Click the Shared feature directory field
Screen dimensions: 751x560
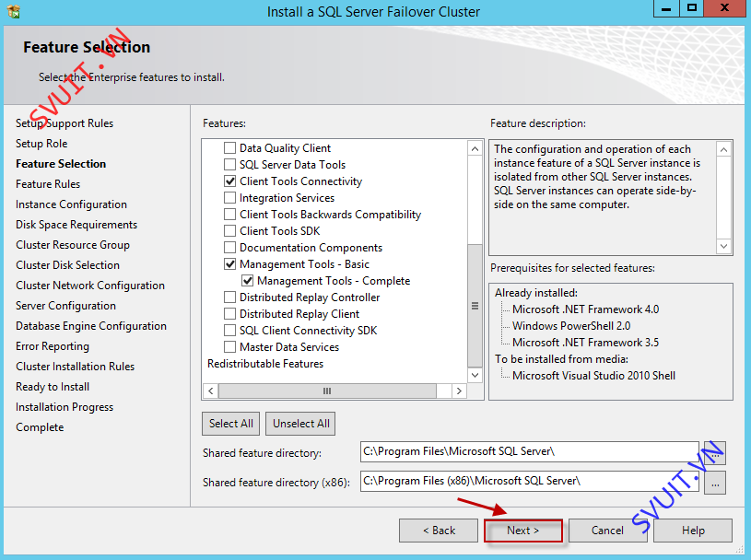[x=529, y=452]
